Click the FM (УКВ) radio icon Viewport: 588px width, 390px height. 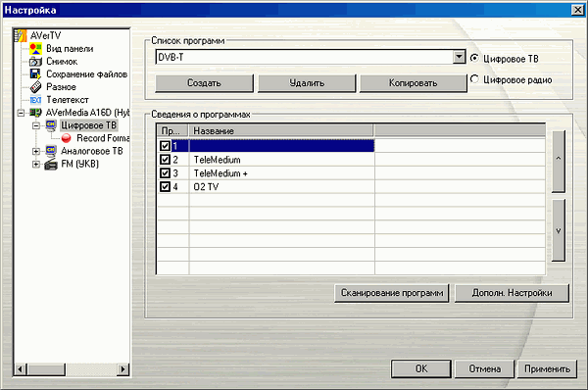pos(51,164)
